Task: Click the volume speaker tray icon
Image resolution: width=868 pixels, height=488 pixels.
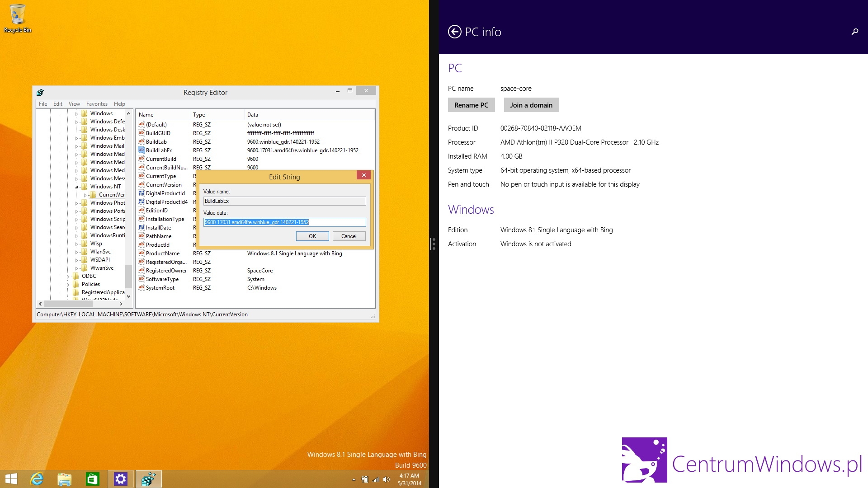Action: coord(386,479)
